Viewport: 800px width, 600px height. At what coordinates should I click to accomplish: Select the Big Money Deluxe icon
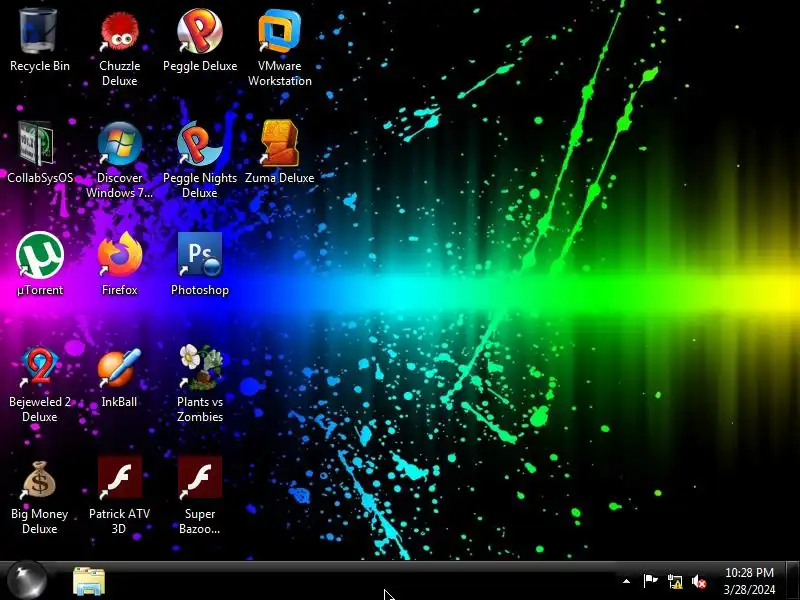[39, 496]
